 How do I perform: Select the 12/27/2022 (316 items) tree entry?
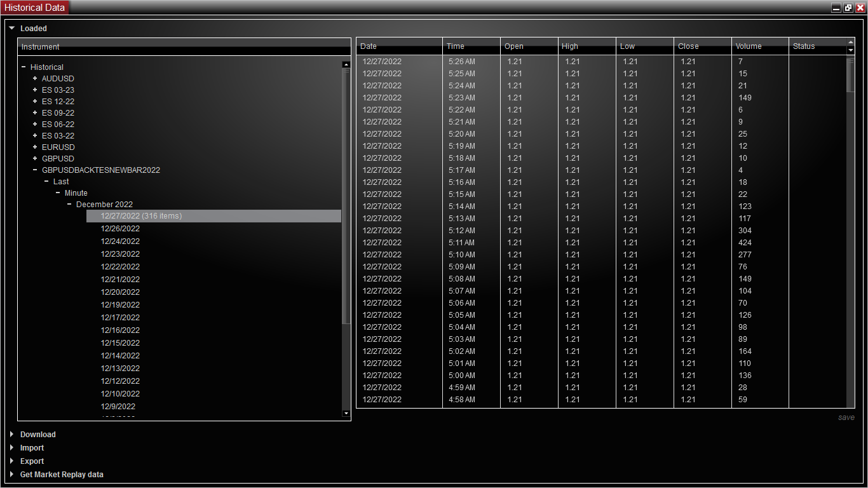[x=214, y=216]
